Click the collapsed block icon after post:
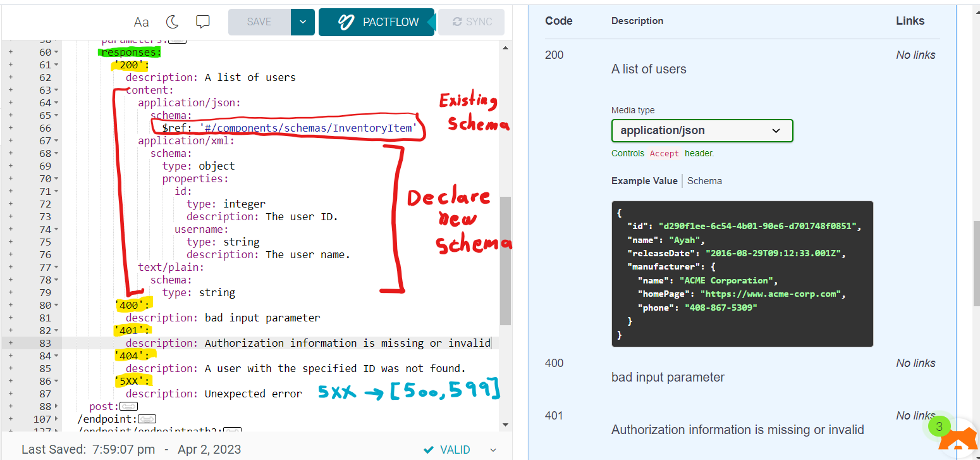 click(x=128, y=406)
